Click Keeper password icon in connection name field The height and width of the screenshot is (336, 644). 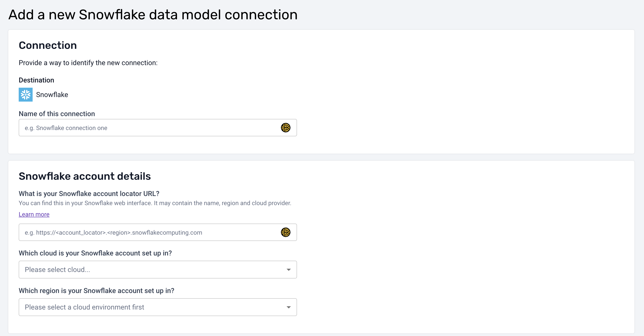click(285, 128)
